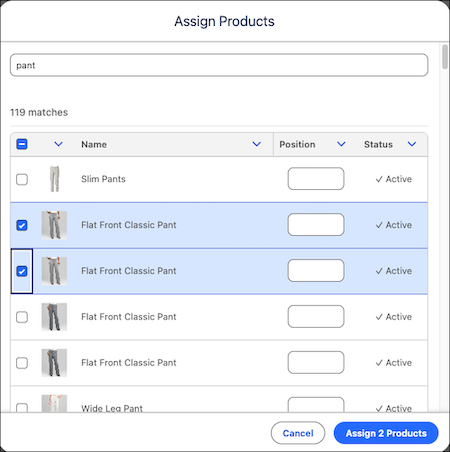The height and width of the screenshot is (452, 450).
Task: Check the Wide Leg Pant row checkbox
Action: tap(22, 408)
